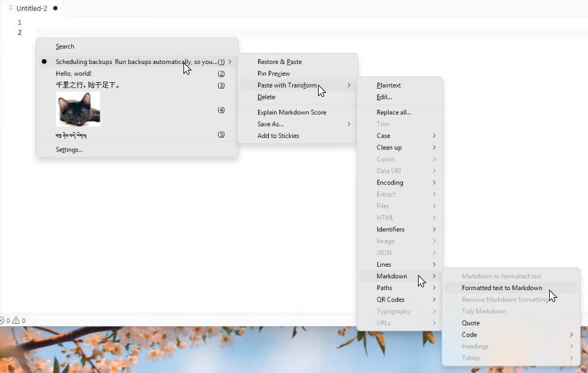
Task: Choose Edit... transform
Action: (400, 97)
